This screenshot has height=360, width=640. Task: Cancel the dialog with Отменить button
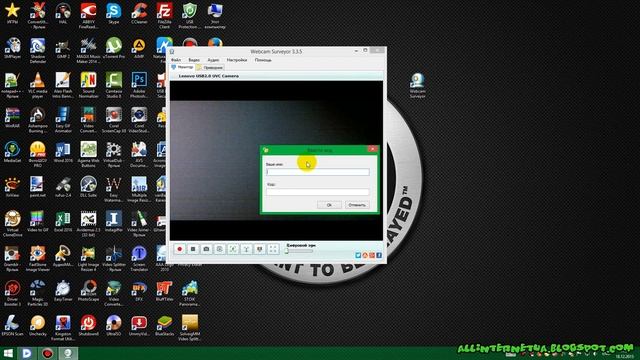(x=357, y=205)
